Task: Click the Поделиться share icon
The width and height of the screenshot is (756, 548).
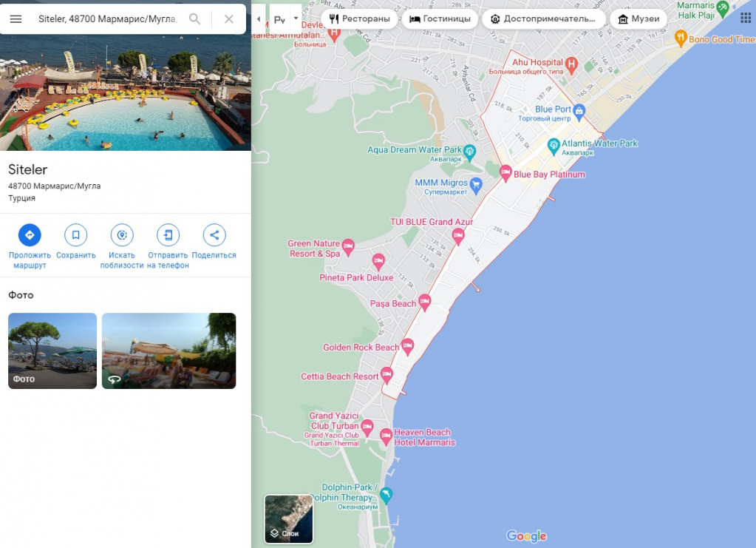Action: click(214, 235)
